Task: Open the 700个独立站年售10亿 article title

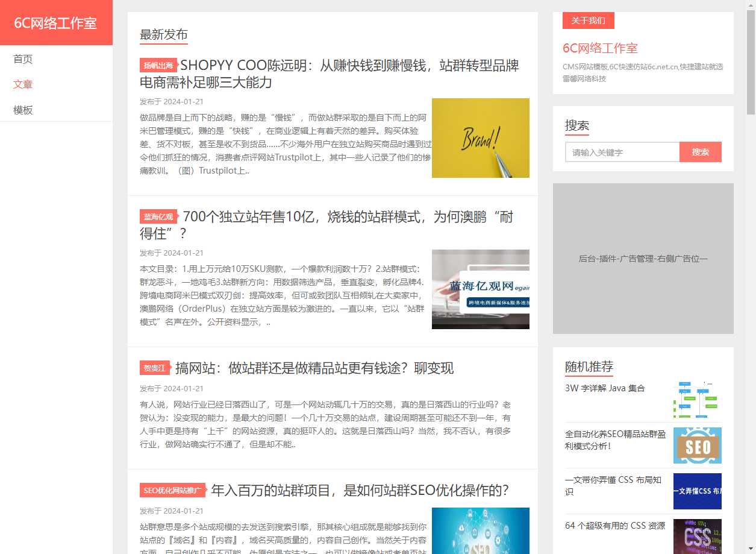Action: pos(326,225)
